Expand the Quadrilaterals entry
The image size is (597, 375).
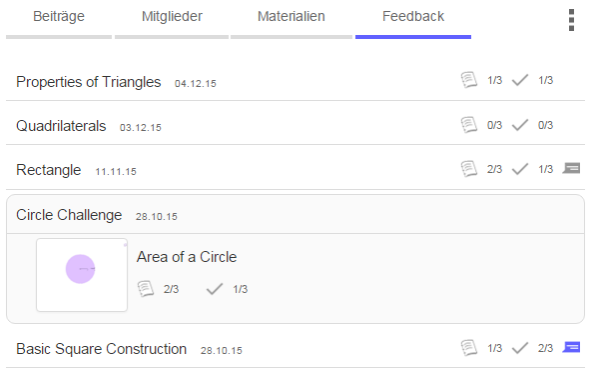(x=295, y=126)
